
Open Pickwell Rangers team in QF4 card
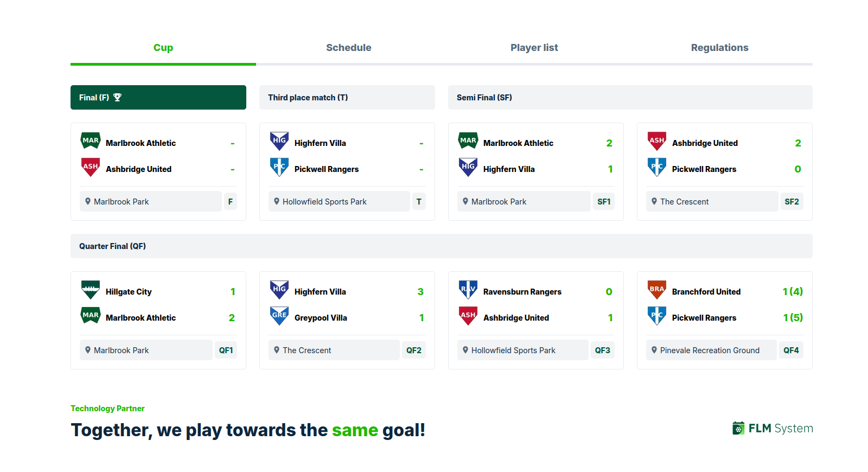[x=704, y=318]
